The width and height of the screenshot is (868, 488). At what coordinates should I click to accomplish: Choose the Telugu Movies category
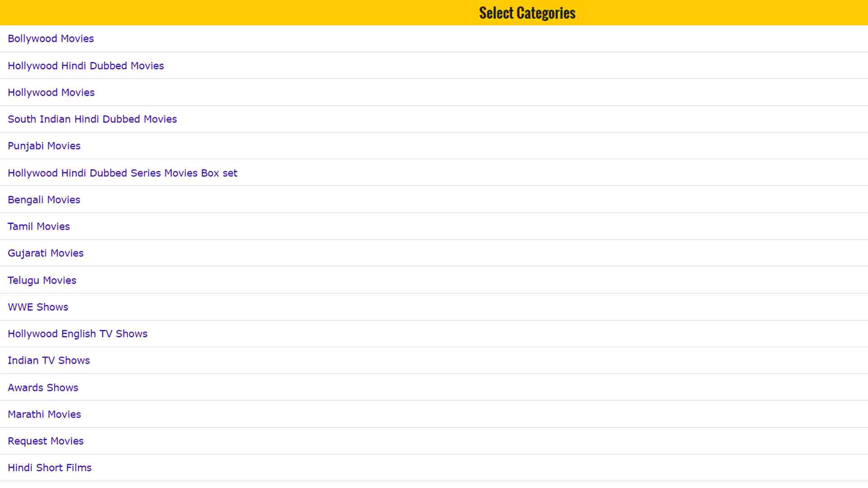[42, 280]
